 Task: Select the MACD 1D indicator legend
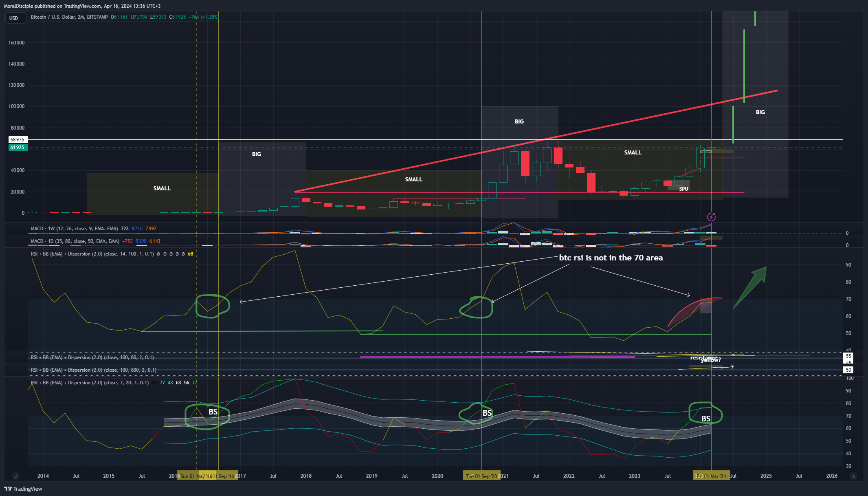pyautogui.click(x=75, y=241)
